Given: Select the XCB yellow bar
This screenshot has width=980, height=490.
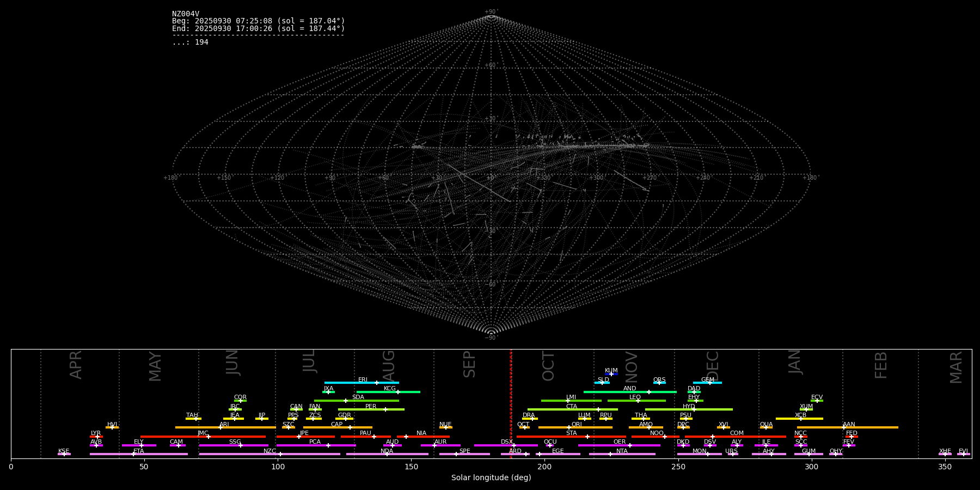Looking at the screenshot, I should [799, 419].
